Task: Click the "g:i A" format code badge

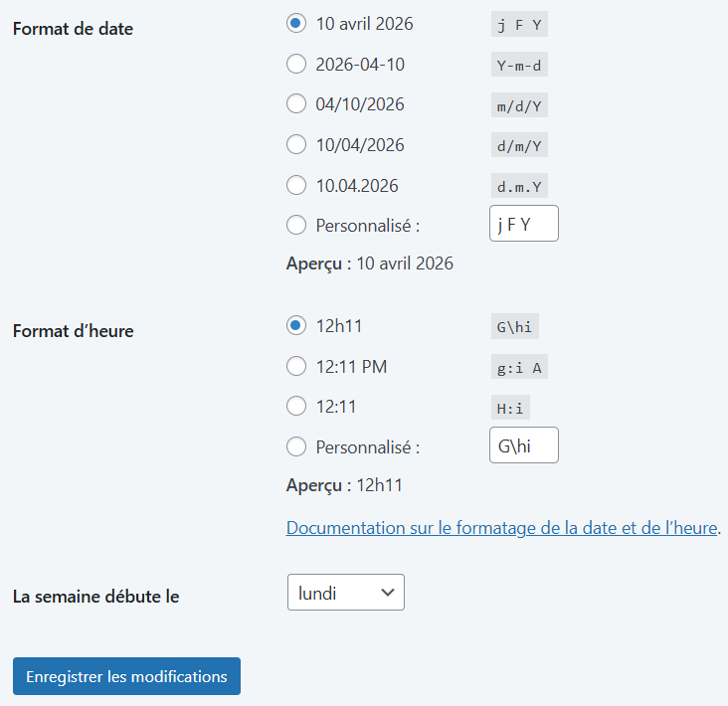Action: (x=520, y=368)
